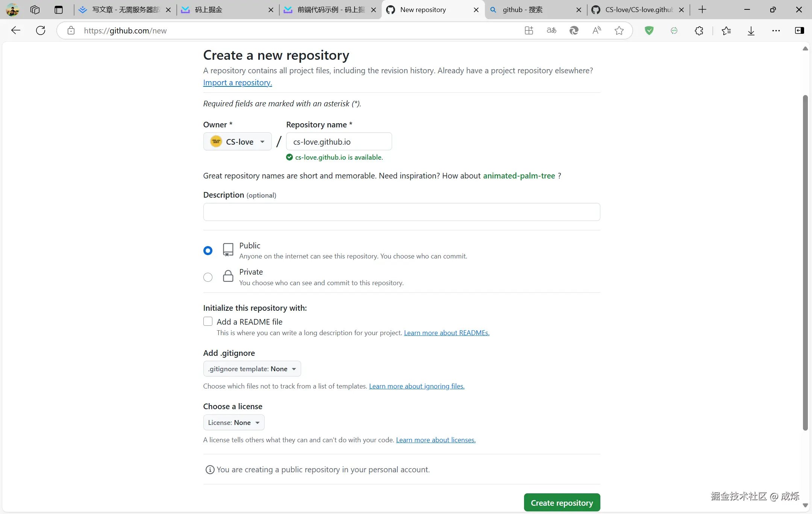Select the Private repository option

pyautogui.click(x=208, y=277)
